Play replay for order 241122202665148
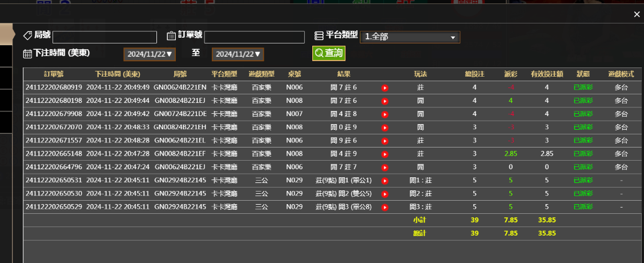The image size is (644, 263). pos(385,154)
